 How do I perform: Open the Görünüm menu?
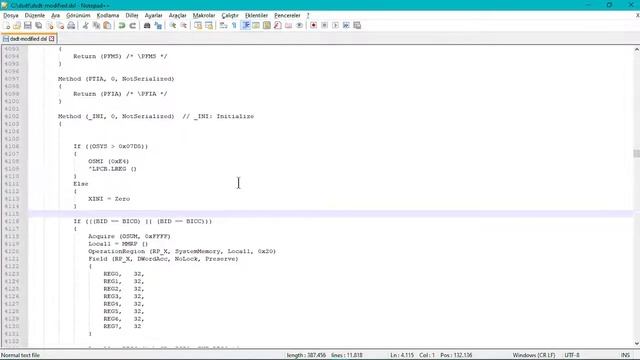point(78,15)
